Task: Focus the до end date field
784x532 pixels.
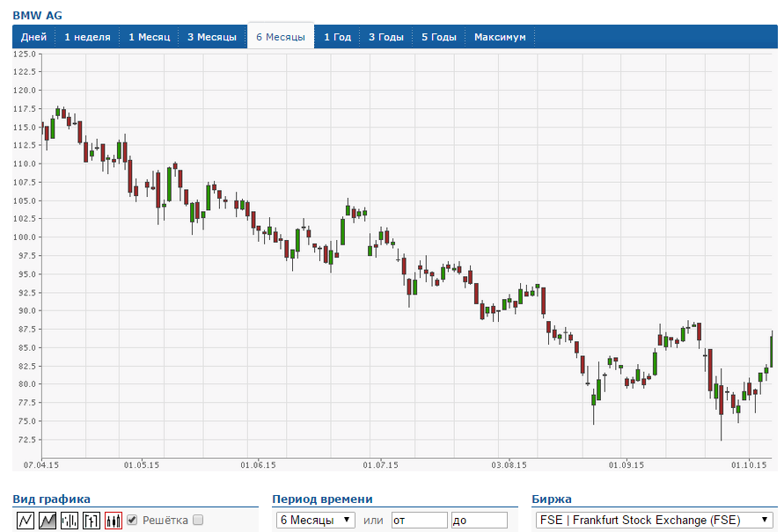Action: 479,520
